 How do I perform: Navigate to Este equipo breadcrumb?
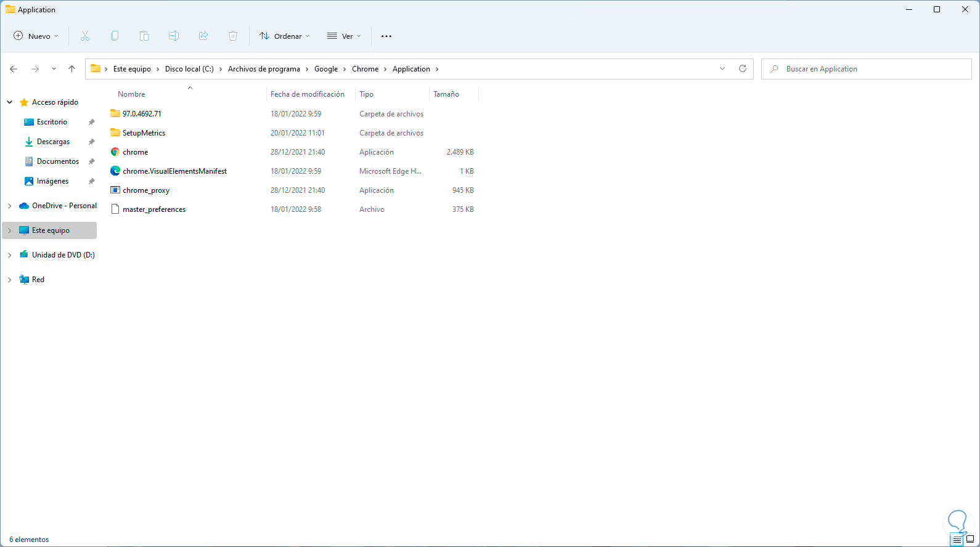132,69
